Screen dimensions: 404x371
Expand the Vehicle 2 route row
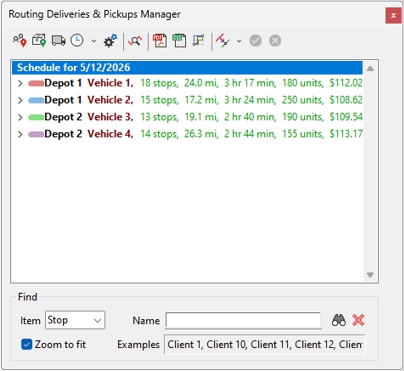click(x=20, y=100)
